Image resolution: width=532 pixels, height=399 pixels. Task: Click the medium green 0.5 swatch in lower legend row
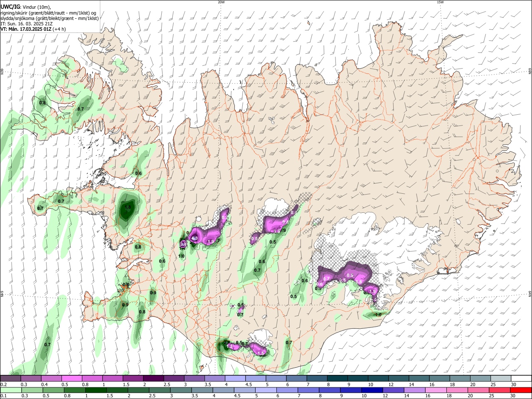[x=53, y=390]
